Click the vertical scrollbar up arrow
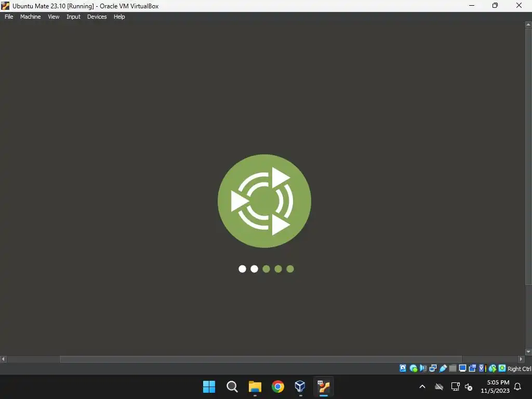 [528, 25]
